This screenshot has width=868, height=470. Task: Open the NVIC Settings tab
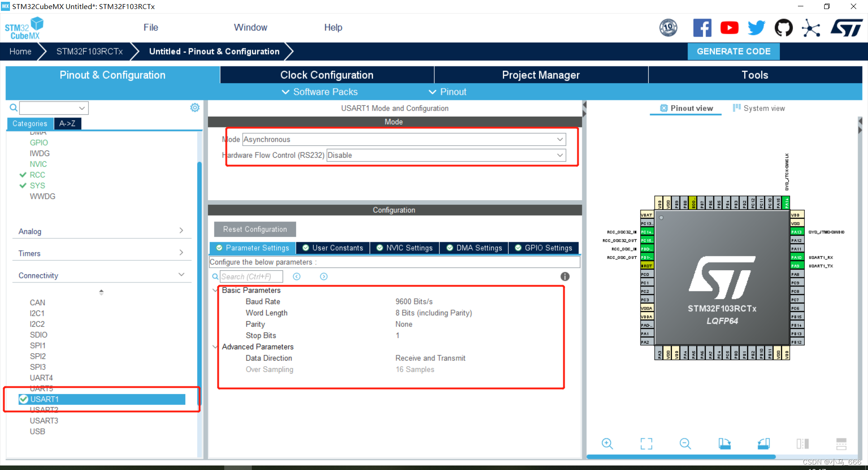405,248
